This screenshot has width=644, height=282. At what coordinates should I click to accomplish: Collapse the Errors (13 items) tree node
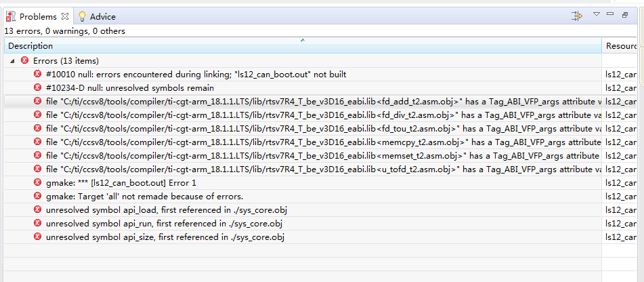tap(13, 60)
